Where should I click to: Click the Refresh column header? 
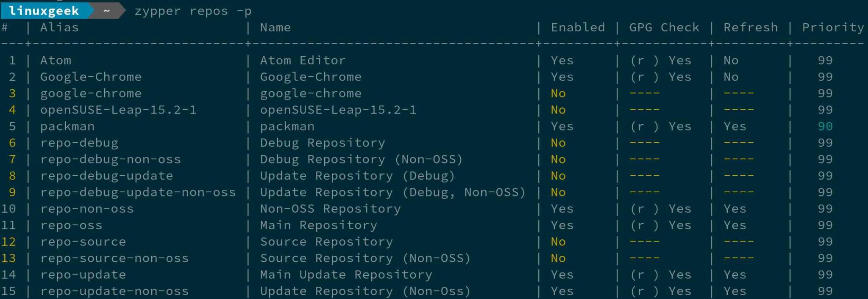click(x=750, y=28)
